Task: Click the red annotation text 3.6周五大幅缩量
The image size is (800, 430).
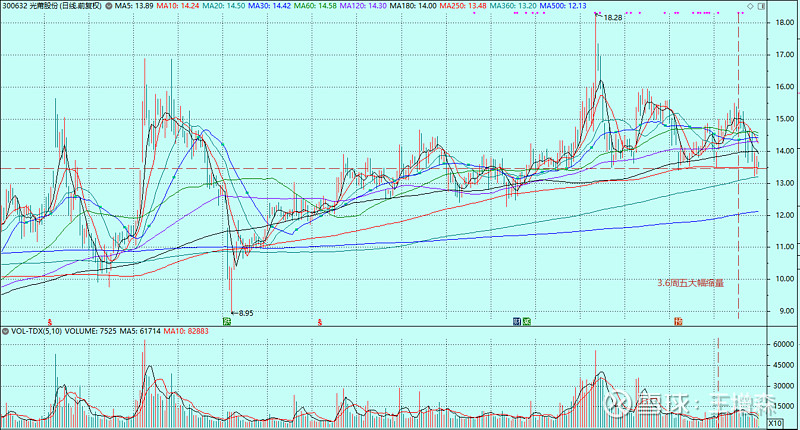Action: (x=695, y=283)
